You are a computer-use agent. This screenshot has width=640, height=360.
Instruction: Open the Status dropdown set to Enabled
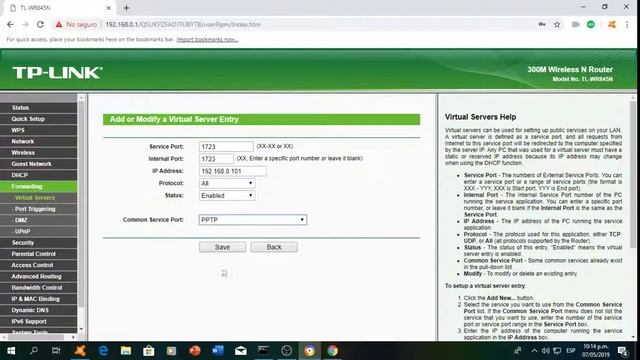point(227,196)
